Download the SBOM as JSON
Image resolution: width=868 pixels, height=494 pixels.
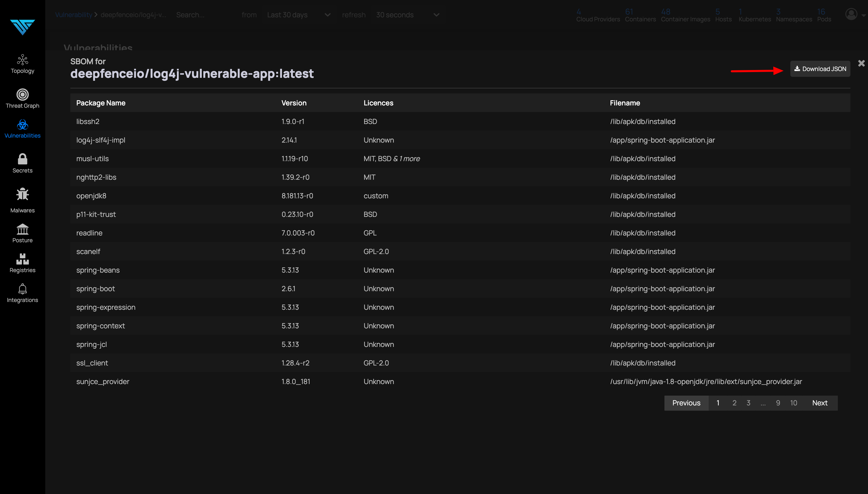[820, 69]
